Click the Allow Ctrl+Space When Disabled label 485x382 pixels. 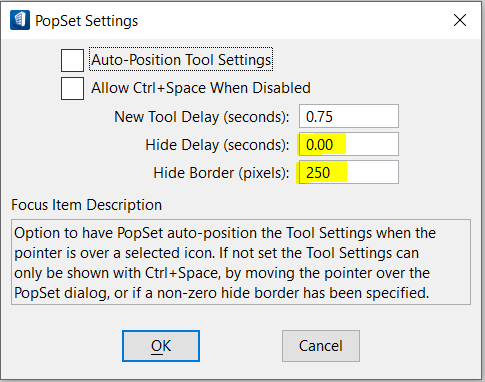pos(201,88)
